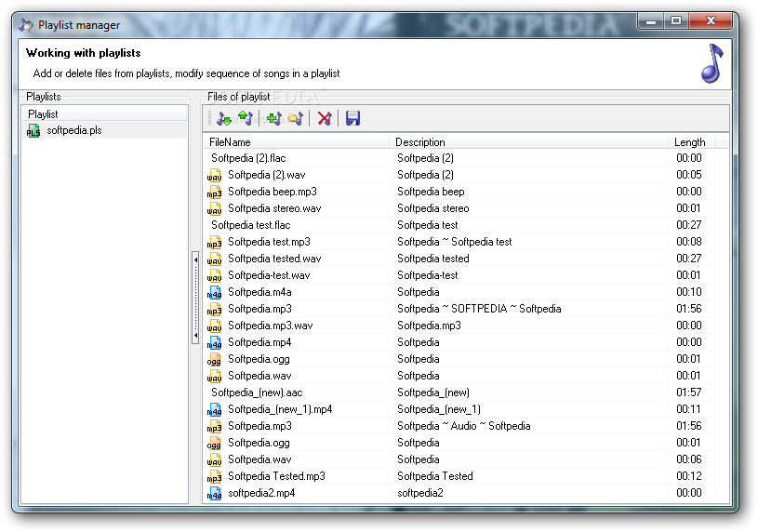Click WAV icon of Softpedia tested.wav
The width and height of the screenshot is (758, 532).
click(214, 259)
